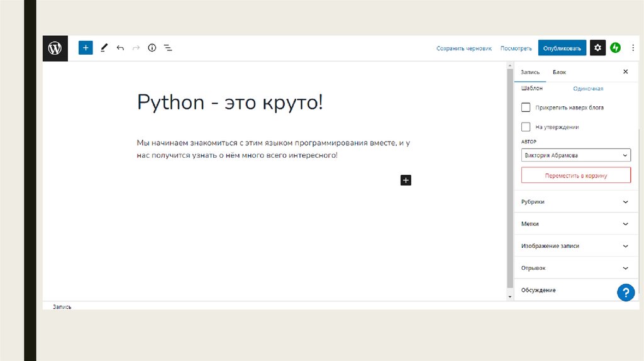Add a block below the paragraph
644x361 pixels.
(406, 181)
